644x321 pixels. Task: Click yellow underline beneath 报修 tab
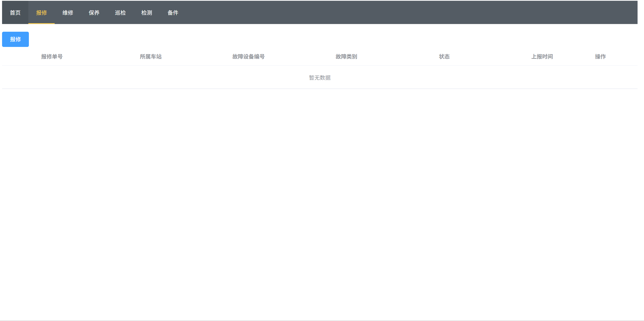(42, 23)
